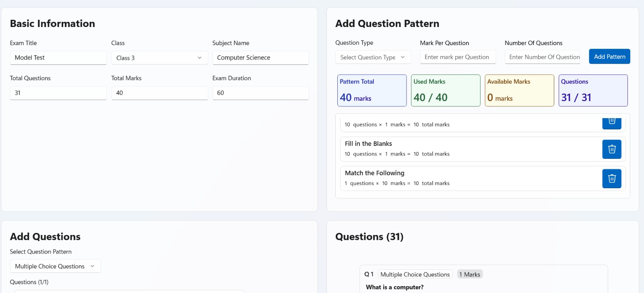
Task: Click the 1 Marks badge on Q1
Action: 469,274
